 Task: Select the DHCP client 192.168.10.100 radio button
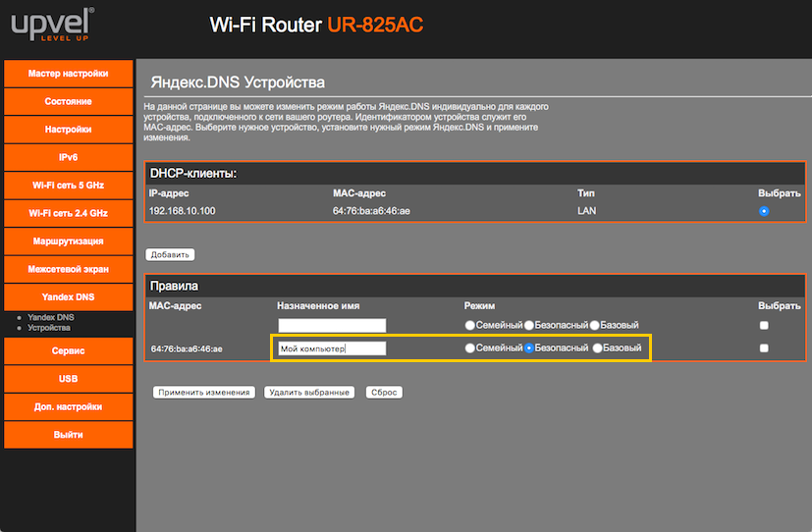(764, 211)
